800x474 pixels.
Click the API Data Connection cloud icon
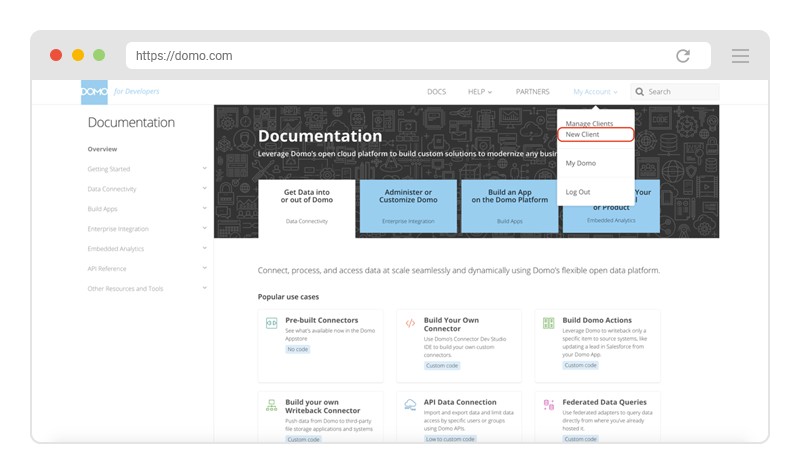410,405
